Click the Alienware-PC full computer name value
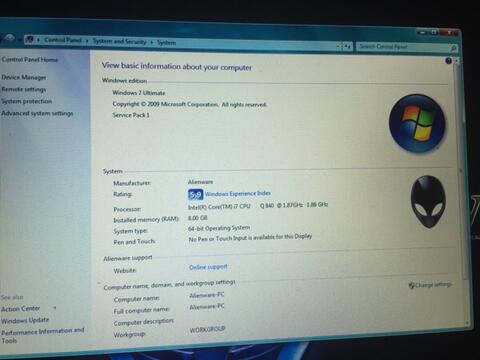The height and width of the screenshot is (360, 480). coord(207,307)
